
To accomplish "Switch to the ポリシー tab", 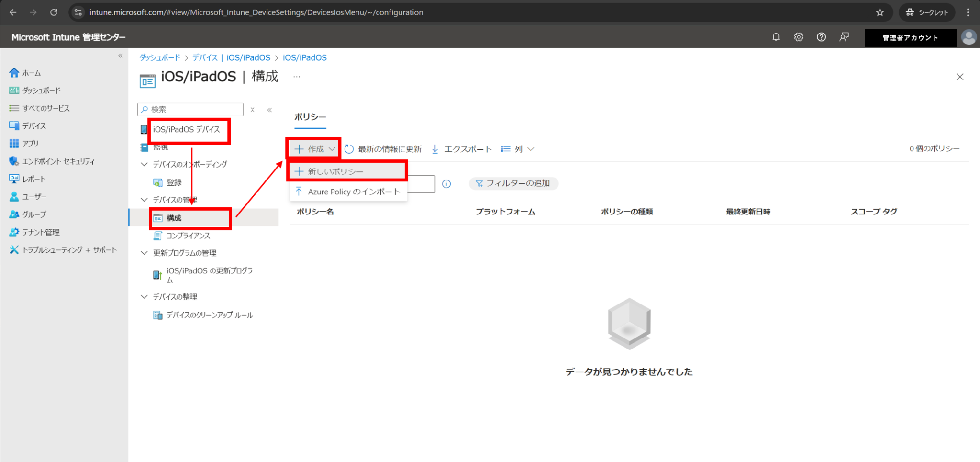I will [310, 116].
